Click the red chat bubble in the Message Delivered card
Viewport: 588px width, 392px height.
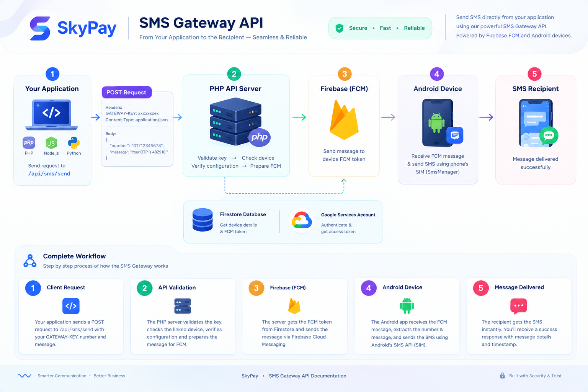click(519, 306)
